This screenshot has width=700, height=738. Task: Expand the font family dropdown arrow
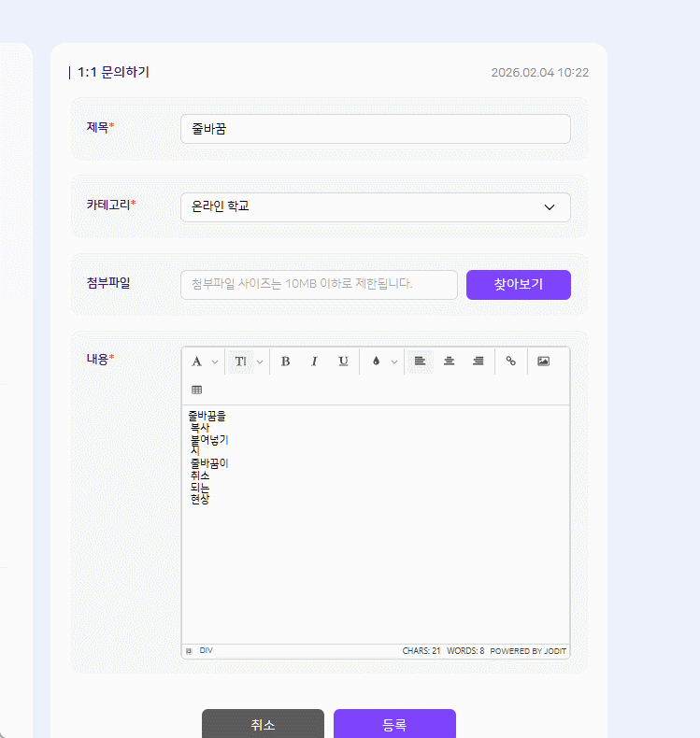point(215,362)
